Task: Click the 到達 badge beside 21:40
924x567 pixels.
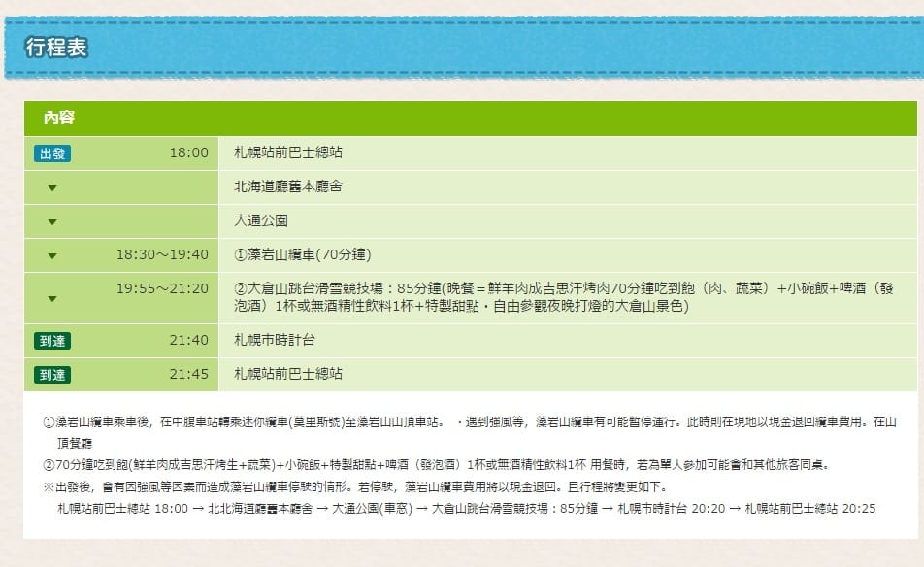Action: pos(52,341)
